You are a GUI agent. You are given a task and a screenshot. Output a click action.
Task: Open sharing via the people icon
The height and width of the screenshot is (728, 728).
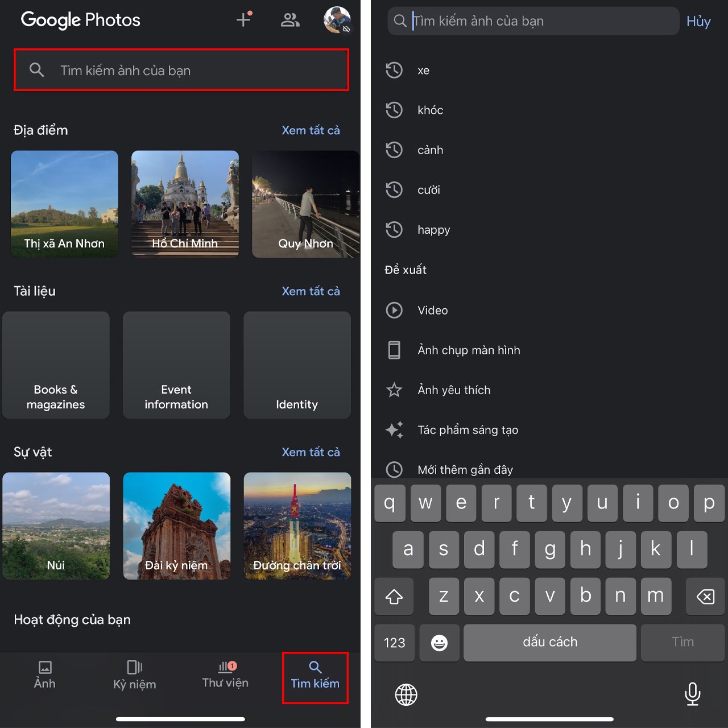pyautogui.click(x=290, y=19)
